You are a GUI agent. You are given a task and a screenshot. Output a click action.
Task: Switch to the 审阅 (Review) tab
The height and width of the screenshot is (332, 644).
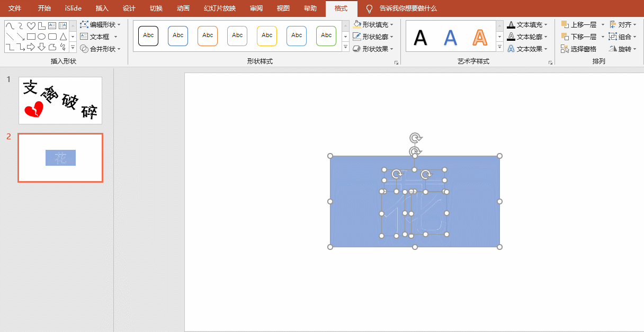tap(256, 8)
